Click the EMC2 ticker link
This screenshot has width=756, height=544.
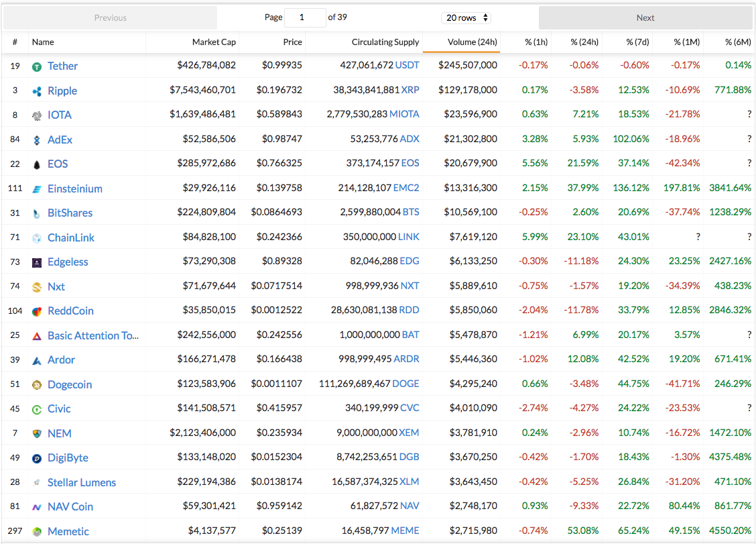[x=406, y=188]
